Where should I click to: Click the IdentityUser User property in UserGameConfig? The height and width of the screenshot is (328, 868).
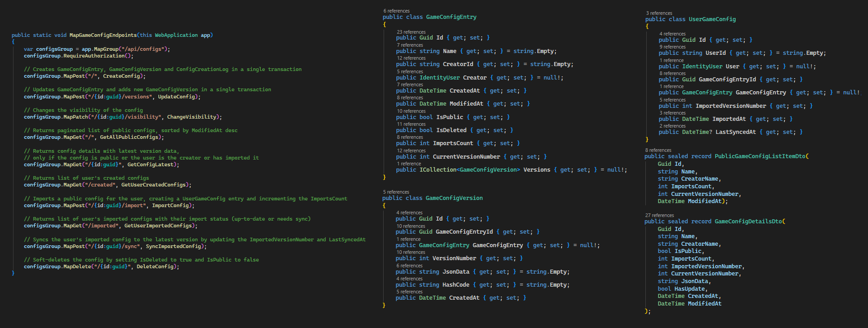tap(732, 66)
